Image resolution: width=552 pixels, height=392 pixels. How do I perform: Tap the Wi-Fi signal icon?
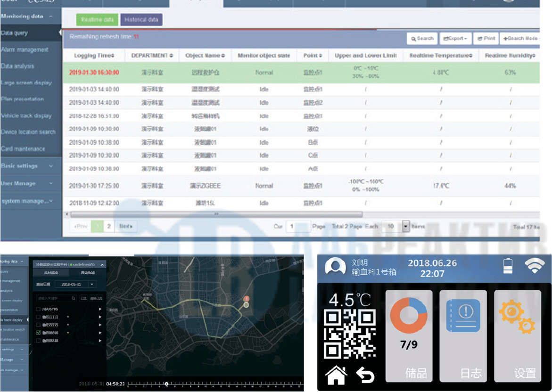535,266
